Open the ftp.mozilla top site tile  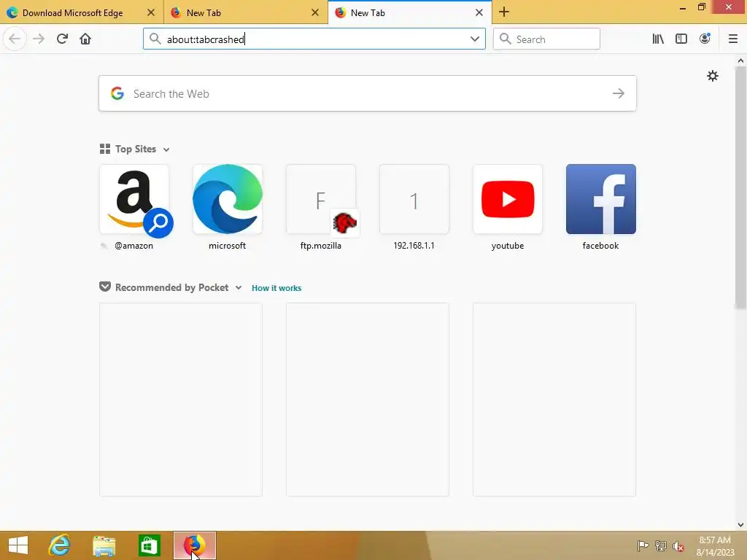(x=321, y=199)
